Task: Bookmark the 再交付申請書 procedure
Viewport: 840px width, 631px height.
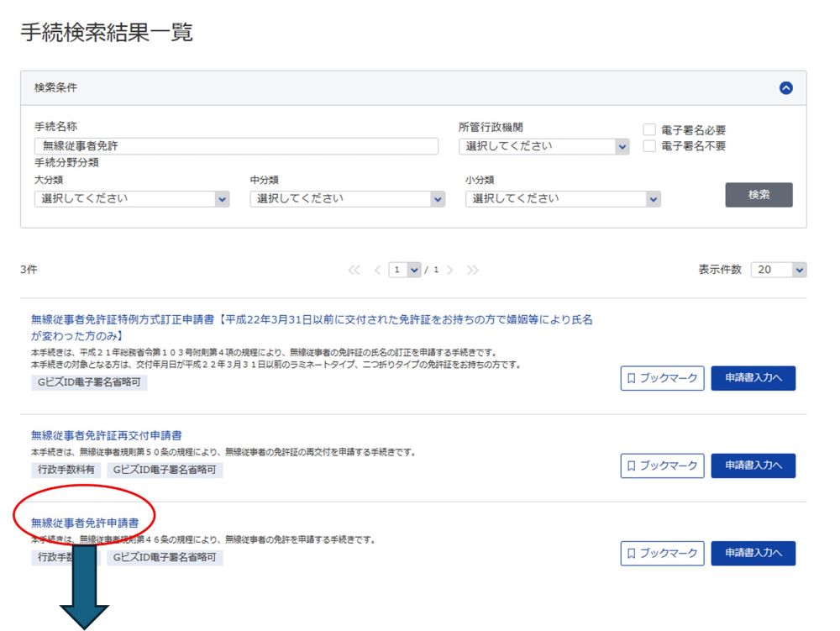Action: [662, 465]
